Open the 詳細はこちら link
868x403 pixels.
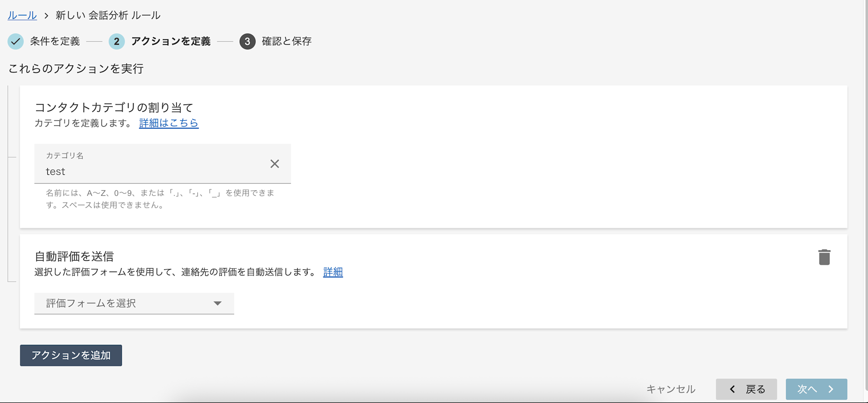pos(168,123)
